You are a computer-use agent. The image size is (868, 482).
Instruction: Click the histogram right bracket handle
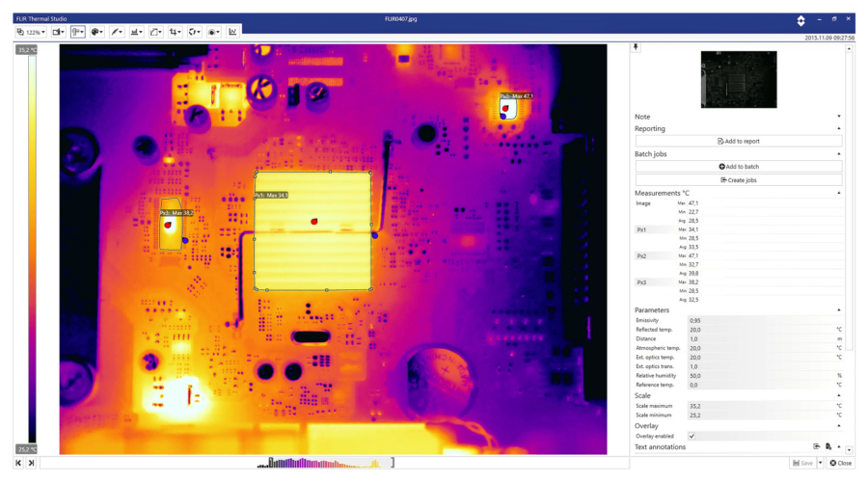pyautogui.click(x=393, y=462)
